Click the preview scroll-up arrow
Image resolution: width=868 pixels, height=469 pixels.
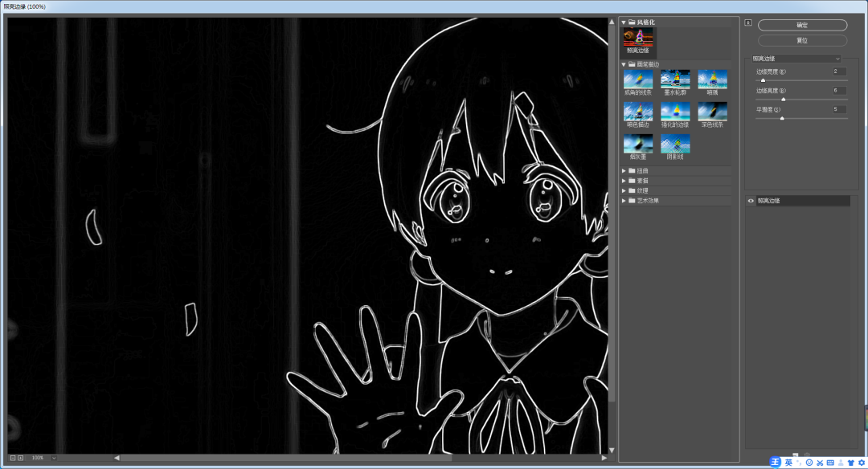point(612,22)
